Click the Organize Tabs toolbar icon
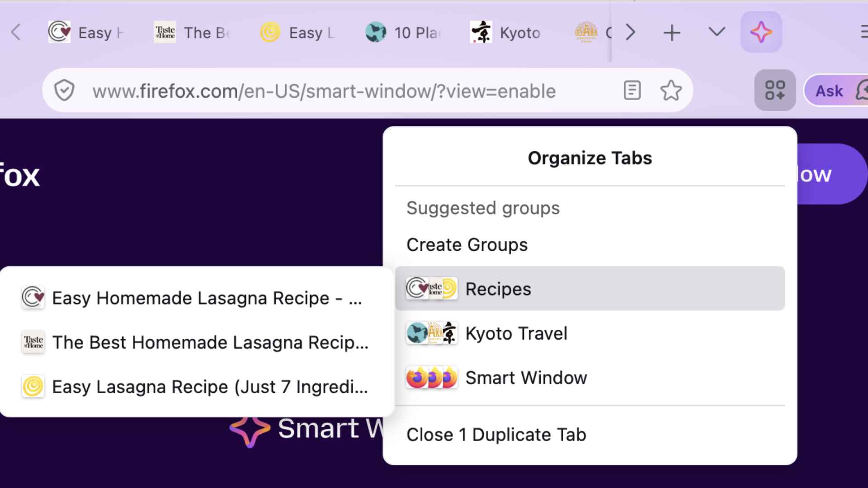Screen dimensions: 868x488 pyautogui.click(x=775, y=90)
